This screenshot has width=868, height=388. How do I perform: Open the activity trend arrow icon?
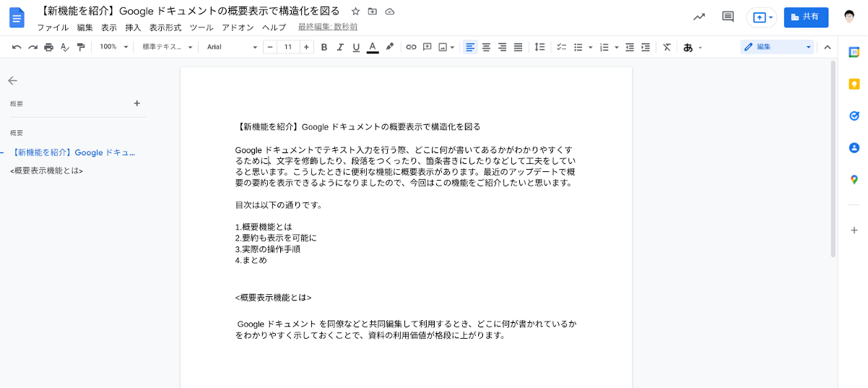(x=699, y=17)
